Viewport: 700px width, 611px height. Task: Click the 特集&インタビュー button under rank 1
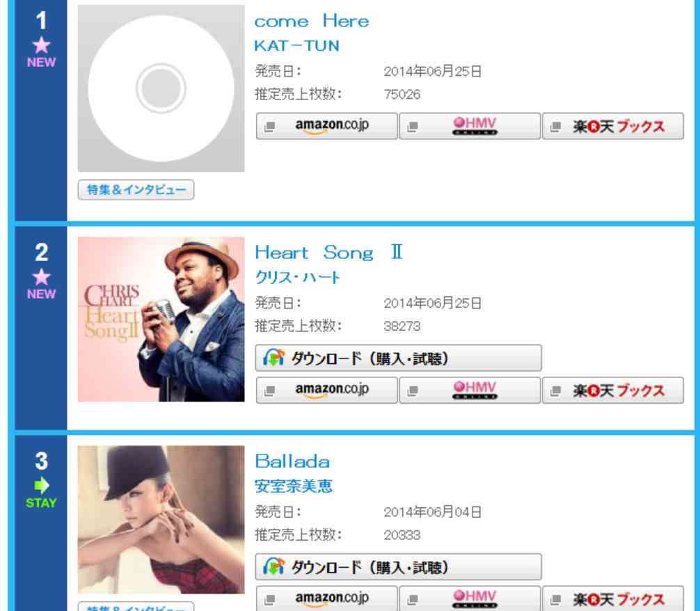click(136, 190)
